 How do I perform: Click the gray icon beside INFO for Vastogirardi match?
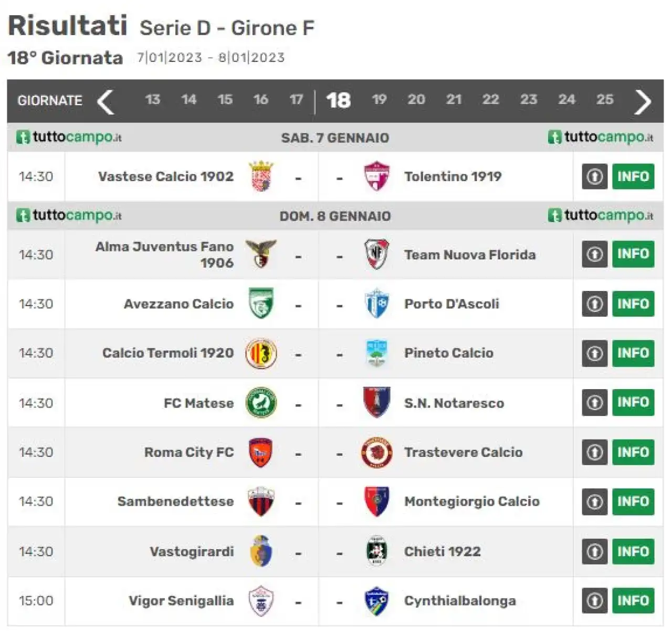594,551
